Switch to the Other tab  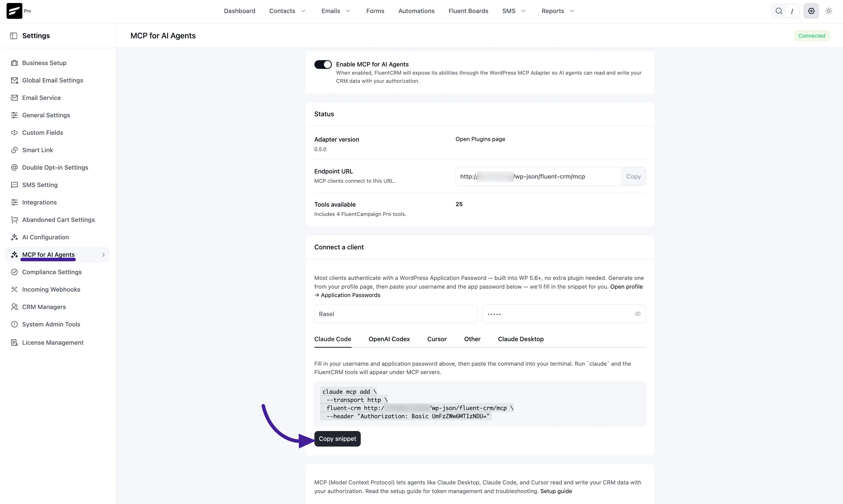point(472,339)
